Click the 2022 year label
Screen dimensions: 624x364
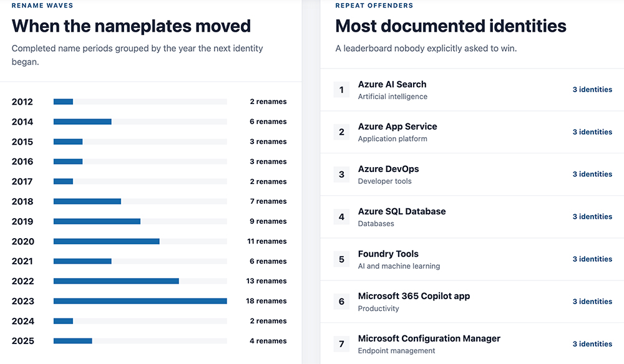22,281
